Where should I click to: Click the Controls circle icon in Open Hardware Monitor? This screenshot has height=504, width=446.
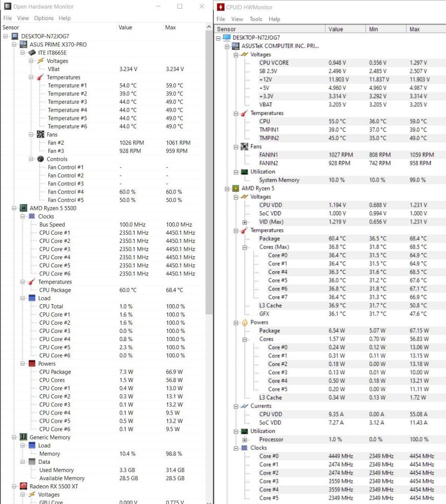click(40, 159)
